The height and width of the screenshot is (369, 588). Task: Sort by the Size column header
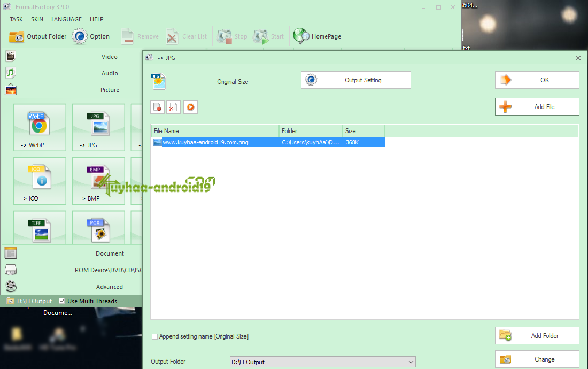363,131
